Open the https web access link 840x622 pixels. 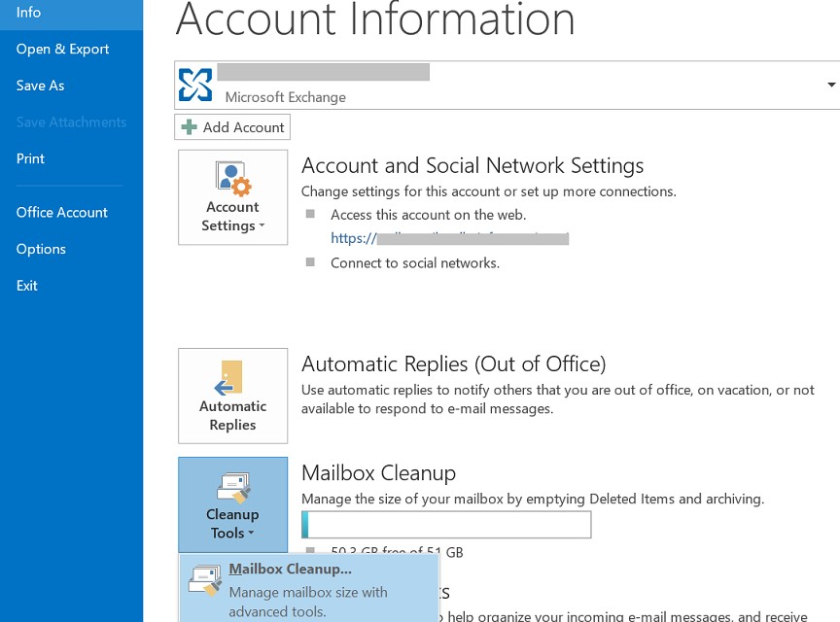pos(449,238)
